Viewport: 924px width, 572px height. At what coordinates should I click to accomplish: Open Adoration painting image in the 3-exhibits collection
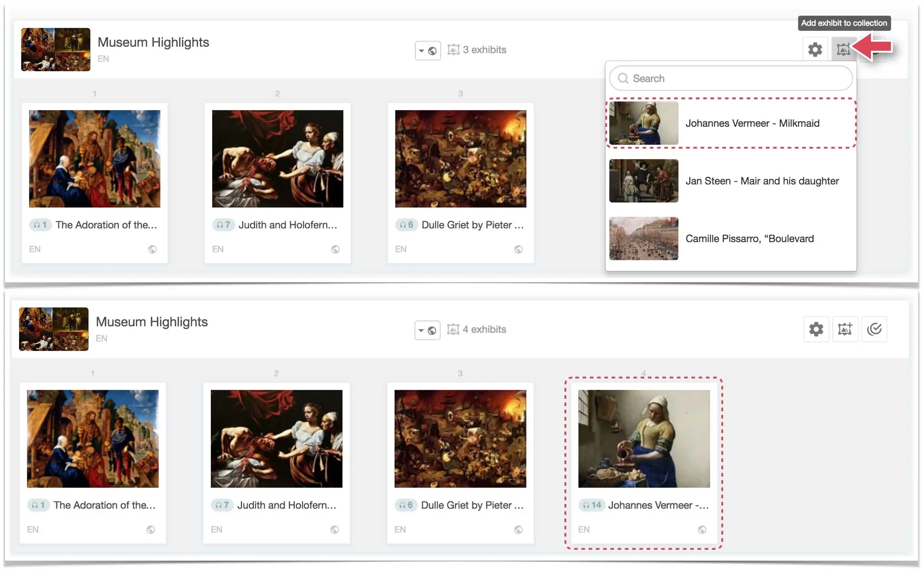[x=95, y=159]
